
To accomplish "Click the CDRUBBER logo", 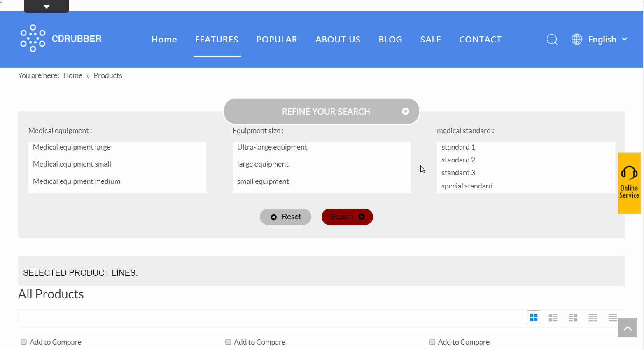I will pos(61,38).
